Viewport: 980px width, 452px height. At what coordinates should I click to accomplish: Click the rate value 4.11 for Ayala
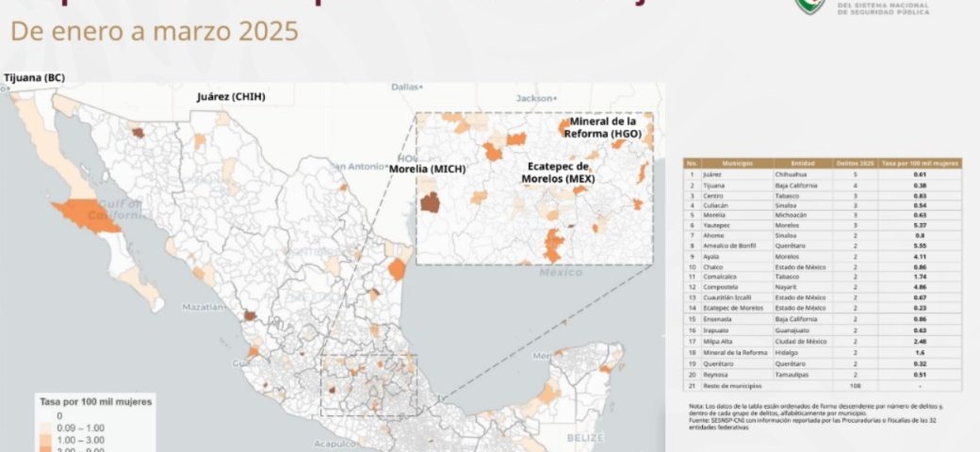click(920, 256)
